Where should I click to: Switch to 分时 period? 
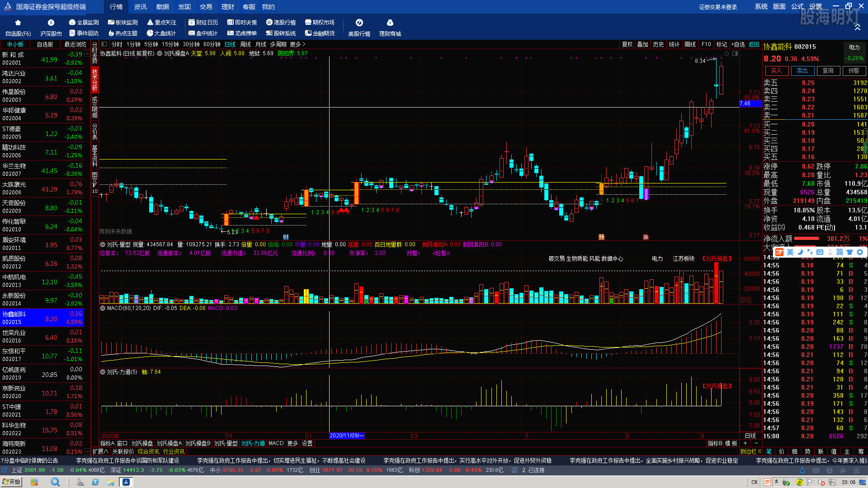click(x=117, y=44)
